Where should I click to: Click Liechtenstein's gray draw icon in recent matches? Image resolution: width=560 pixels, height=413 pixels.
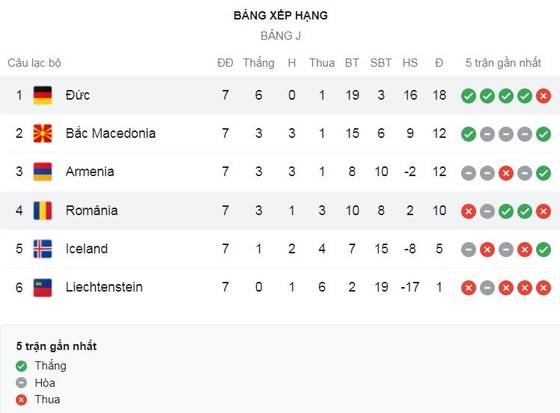point(487,288)
